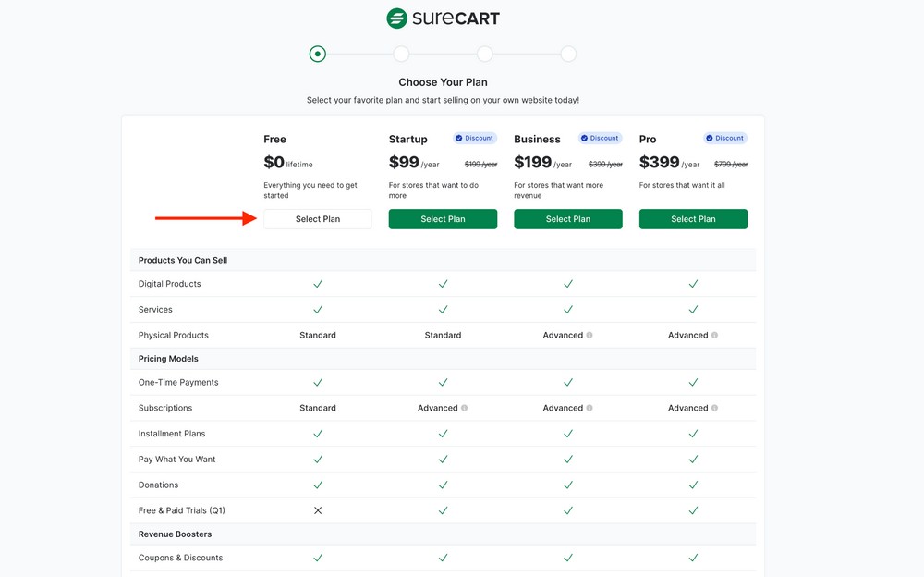The height and width of the screenshot is (577, 924).
Task: Click the checkmark for Coupons & Discounts under Business
Action: pyautogui.click(x=568, y=558)
